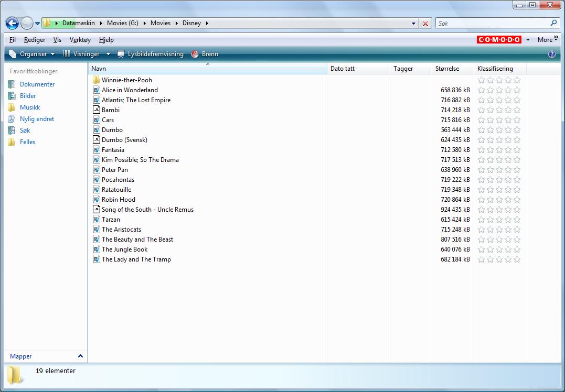Expand the More toolbar overflow
The width and height of the screenshot is (565, 392).
[548, 39]
